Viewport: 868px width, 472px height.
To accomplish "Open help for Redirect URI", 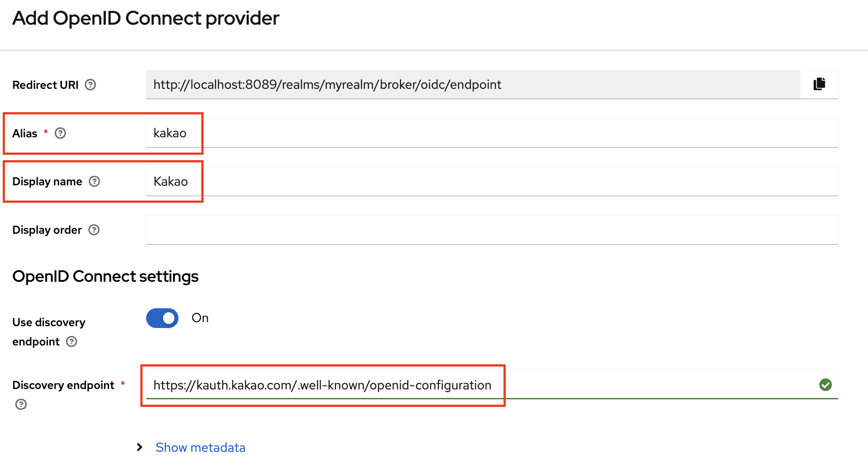I will pyautogui.click(x=91, y=85).
